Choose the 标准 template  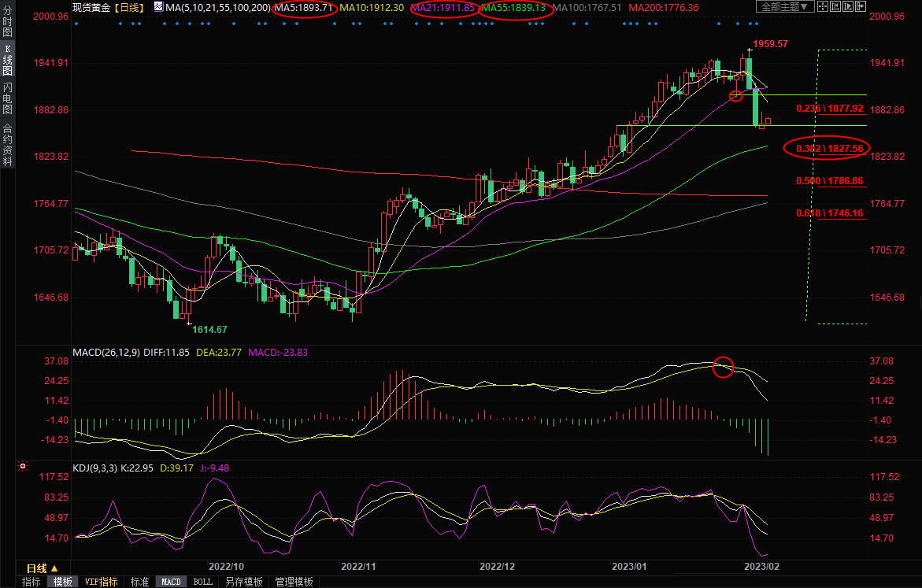[139, 582]
